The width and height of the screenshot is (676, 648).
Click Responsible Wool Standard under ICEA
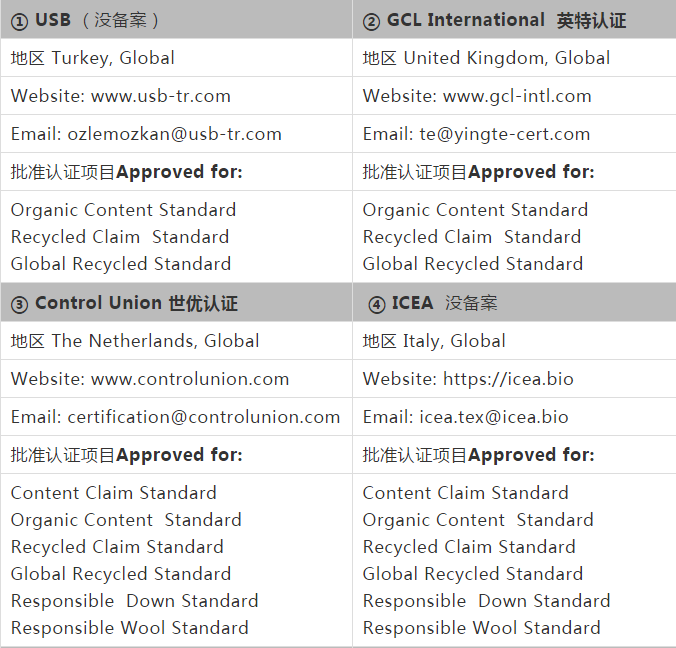[x=481, y=628]
